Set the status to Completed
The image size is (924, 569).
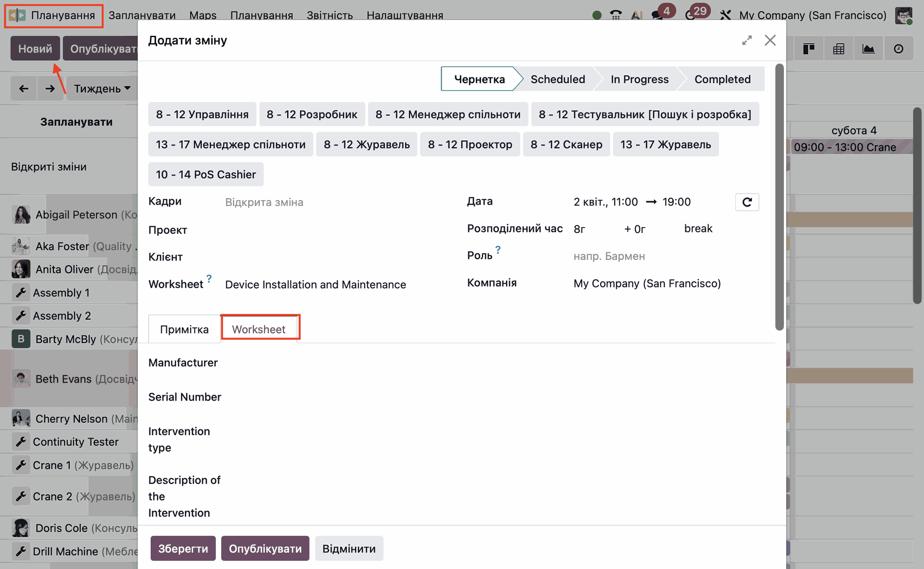pyautogui.click(x=722, y=79)
